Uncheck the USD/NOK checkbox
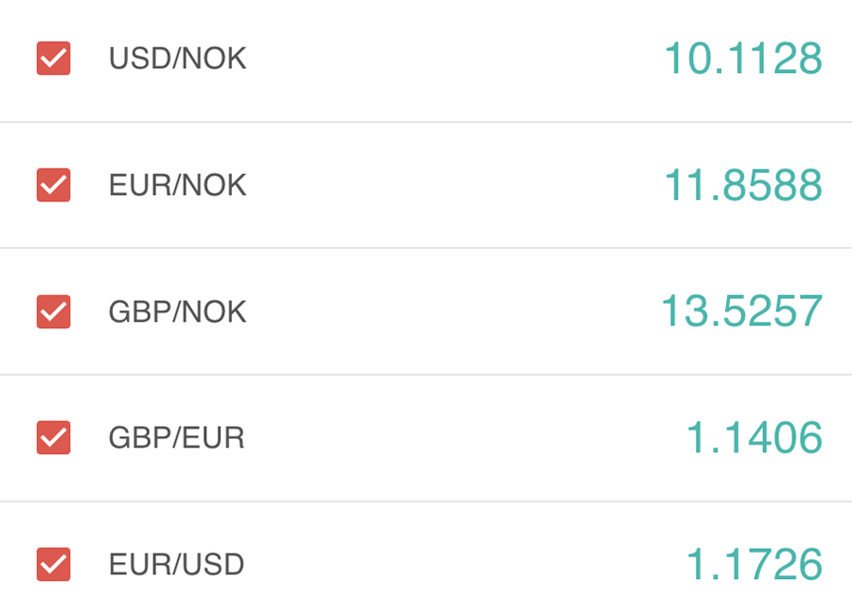 click(x=53, y=59)
